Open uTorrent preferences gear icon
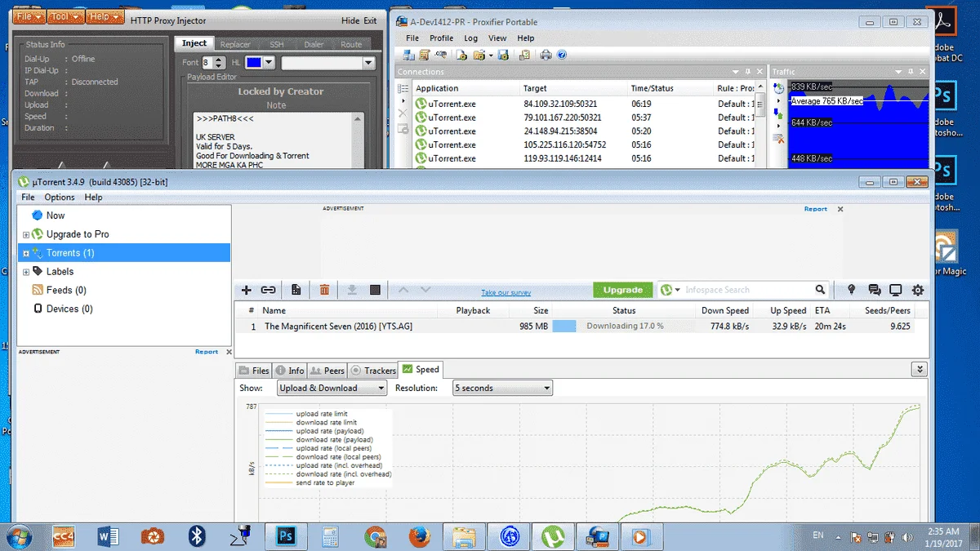The width and height of the screenshot is (980, 551). click(x=918, y=290)
